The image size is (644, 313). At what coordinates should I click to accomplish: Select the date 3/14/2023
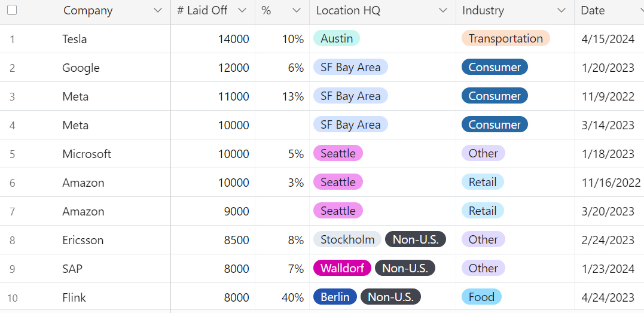point(608,125)
